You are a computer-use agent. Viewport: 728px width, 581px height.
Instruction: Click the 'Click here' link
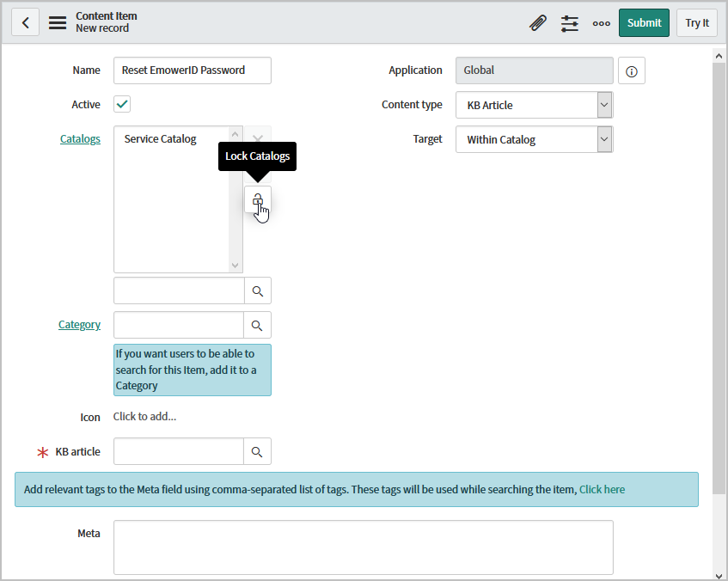[x=602, y=490]
